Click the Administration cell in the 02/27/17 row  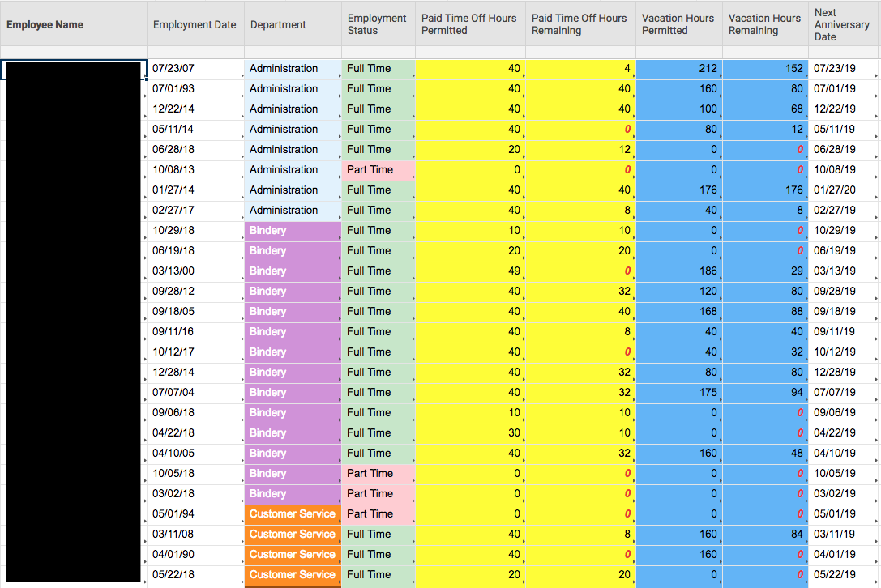pyautogui.click(x=293, y=210)
